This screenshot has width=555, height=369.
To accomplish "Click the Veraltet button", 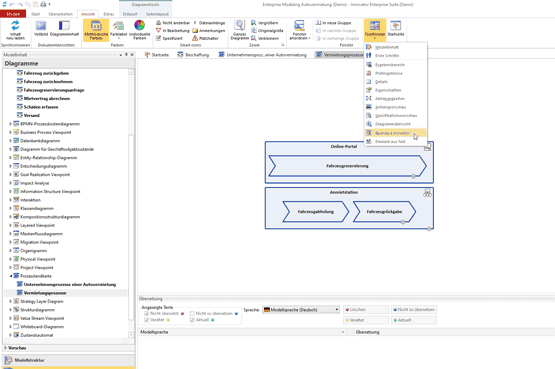I will (x=366, y=320).
